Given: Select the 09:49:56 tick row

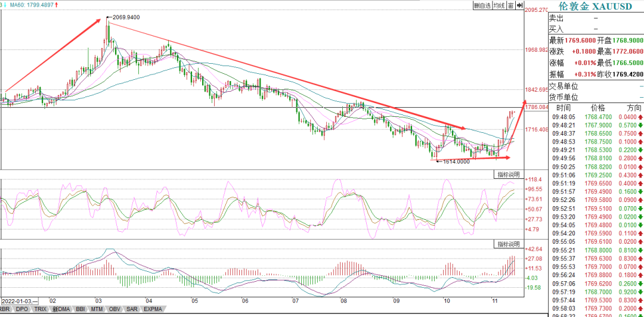Looking at the screenshot, I should click(596, 158).
